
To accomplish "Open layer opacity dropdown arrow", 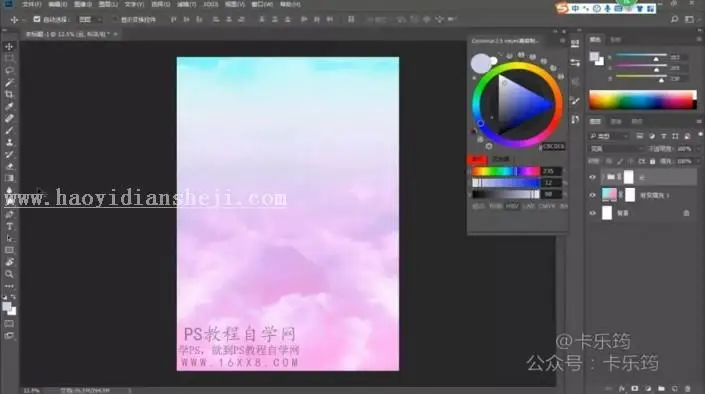I will pos(698,148).
